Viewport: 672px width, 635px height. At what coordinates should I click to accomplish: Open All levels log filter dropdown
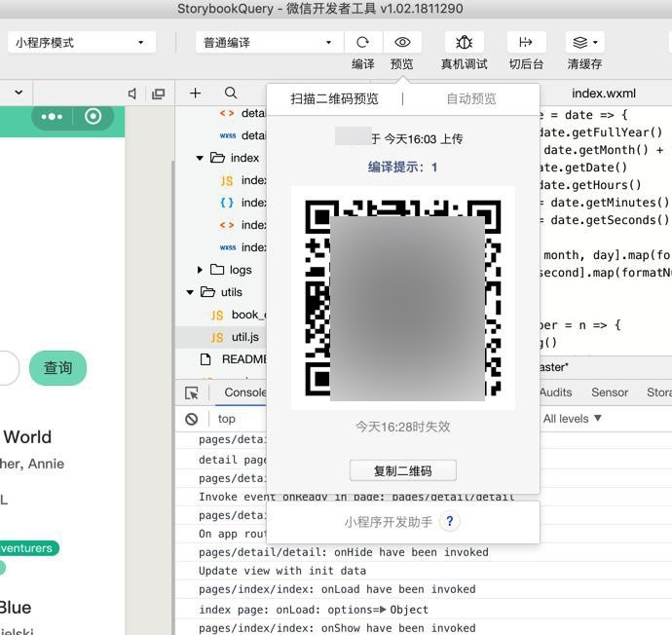click(572, 419)
